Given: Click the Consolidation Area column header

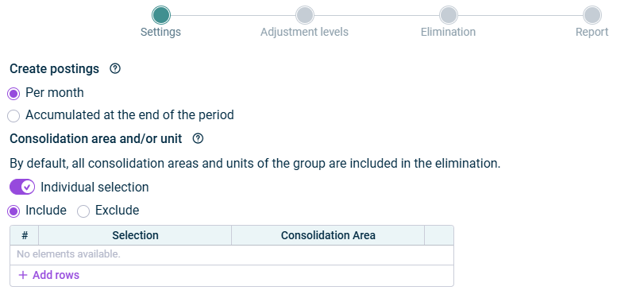Looking at the screenshot, I should (328, 235).
